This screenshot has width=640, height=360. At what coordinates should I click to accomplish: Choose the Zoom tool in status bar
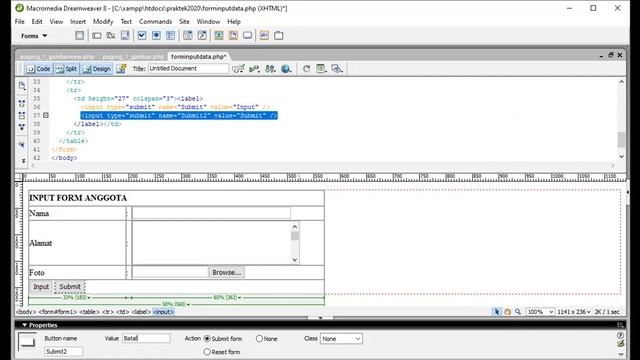518,311
